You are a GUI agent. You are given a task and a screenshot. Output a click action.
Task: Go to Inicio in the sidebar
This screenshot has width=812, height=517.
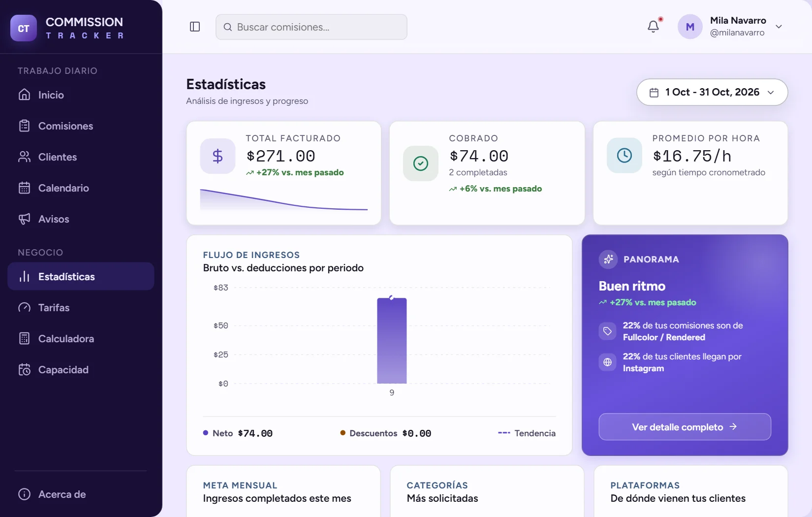tap(81, 95)
